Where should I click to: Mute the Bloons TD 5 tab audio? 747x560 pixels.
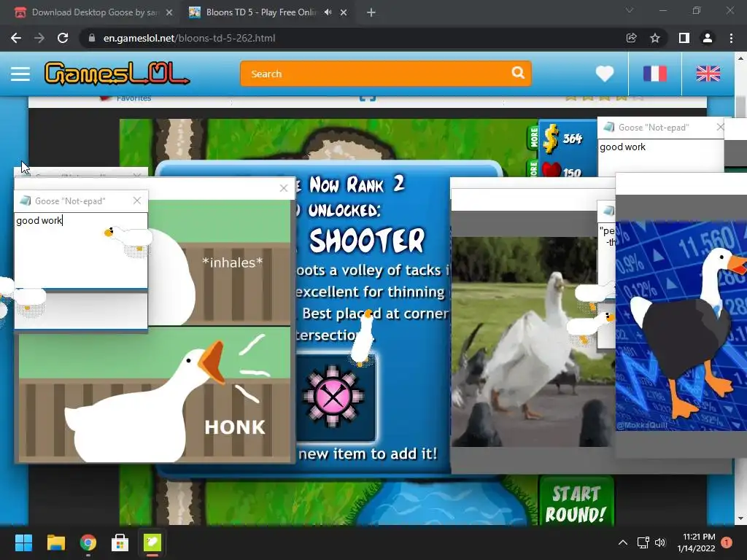pyautogui.click(x=328, y=12)
